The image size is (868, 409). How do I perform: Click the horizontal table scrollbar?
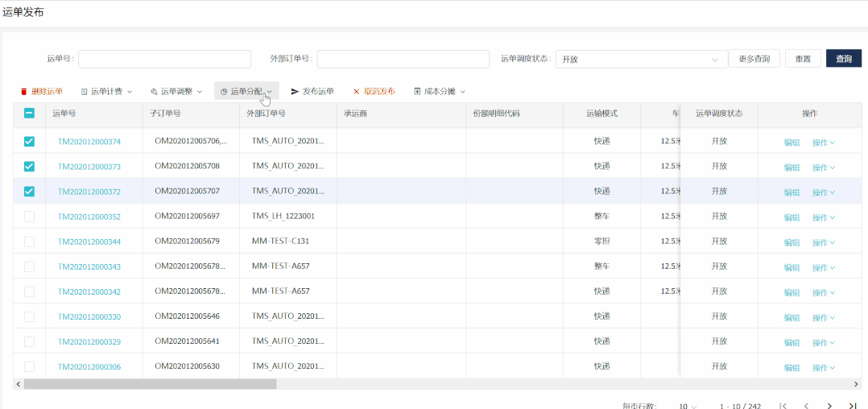150,384
